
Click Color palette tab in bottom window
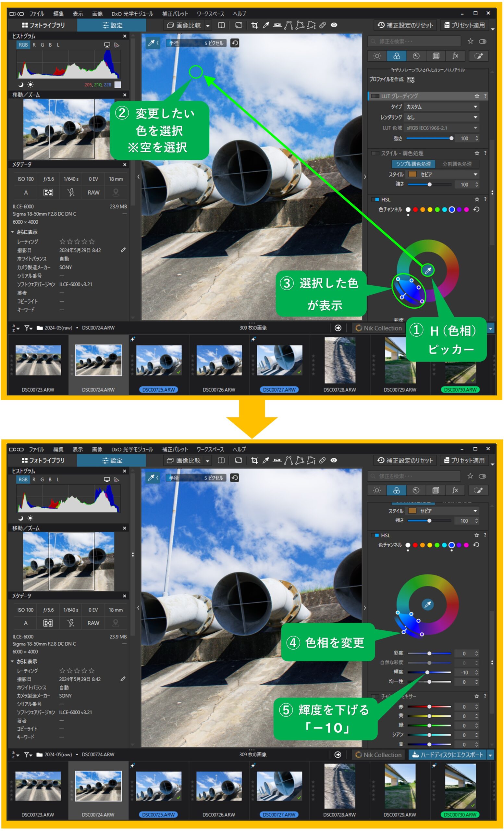[397, 491]
